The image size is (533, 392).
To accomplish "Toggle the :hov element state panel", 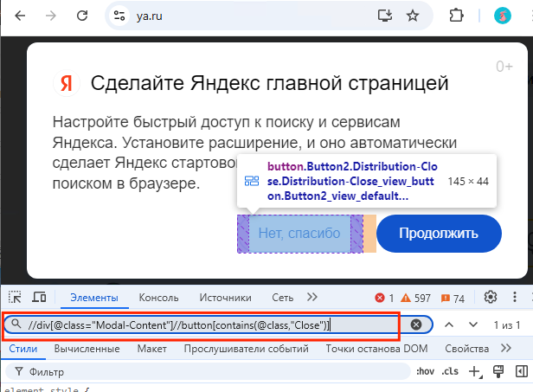I will tap(424, 372).
